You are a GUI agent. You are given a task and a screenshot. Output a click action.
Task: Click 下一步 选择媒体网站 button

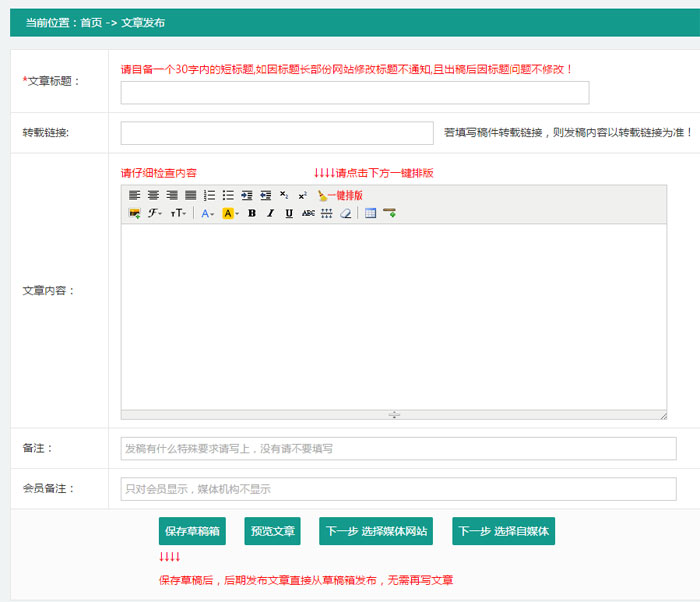tap(376, 531)
